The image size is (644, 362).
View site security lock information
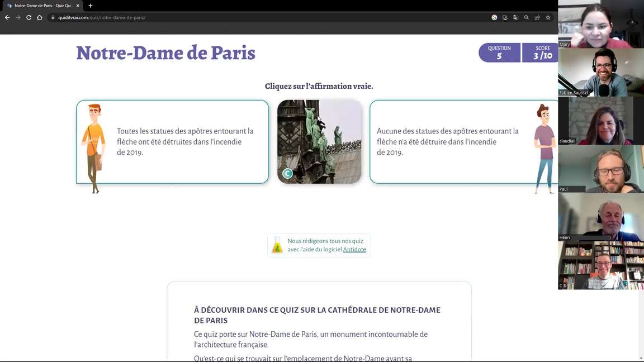click(x=53, y=18)
